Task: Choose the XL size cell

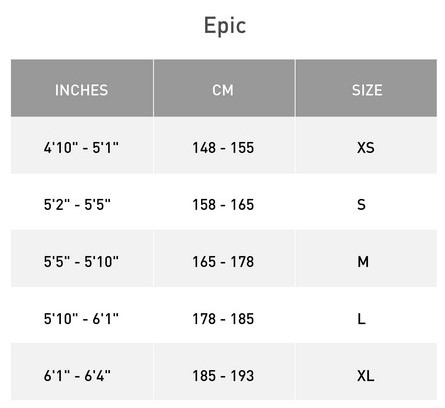Action: coord(366,372)
